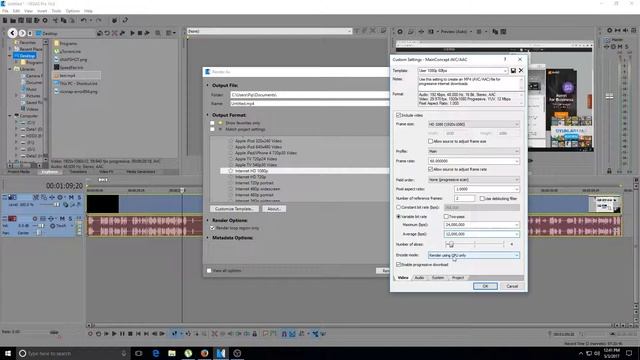Arm the audio track for record

35,219
